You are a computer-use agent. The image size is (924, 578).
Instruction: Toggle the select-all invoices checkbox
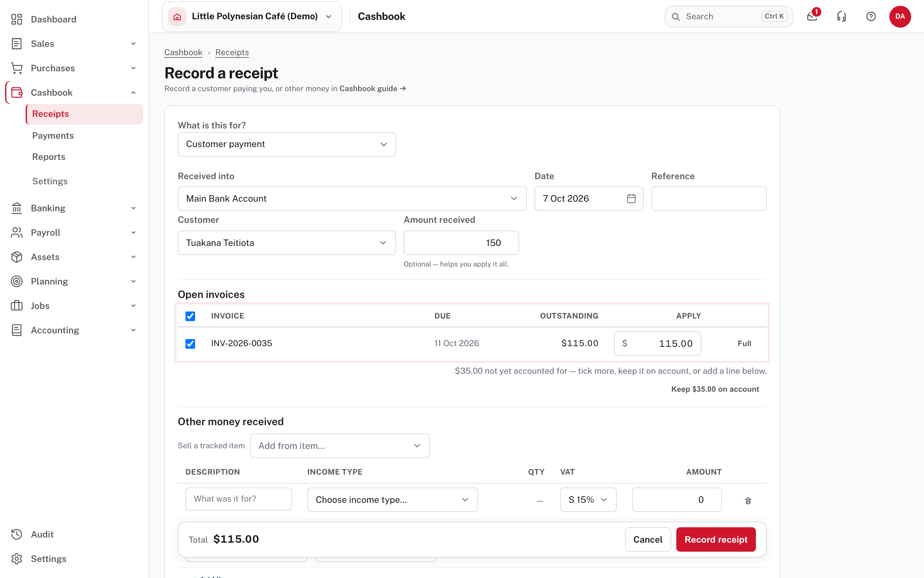point(190,316)
